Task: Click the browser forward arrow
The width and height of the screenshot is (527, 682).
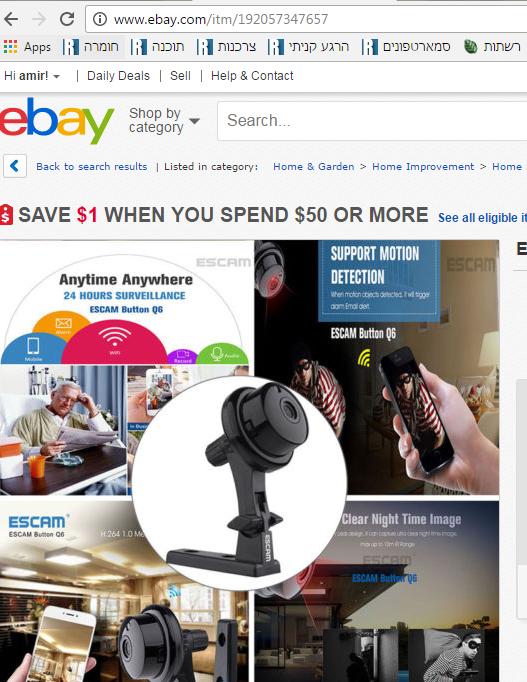Action: tap(39, 19)
